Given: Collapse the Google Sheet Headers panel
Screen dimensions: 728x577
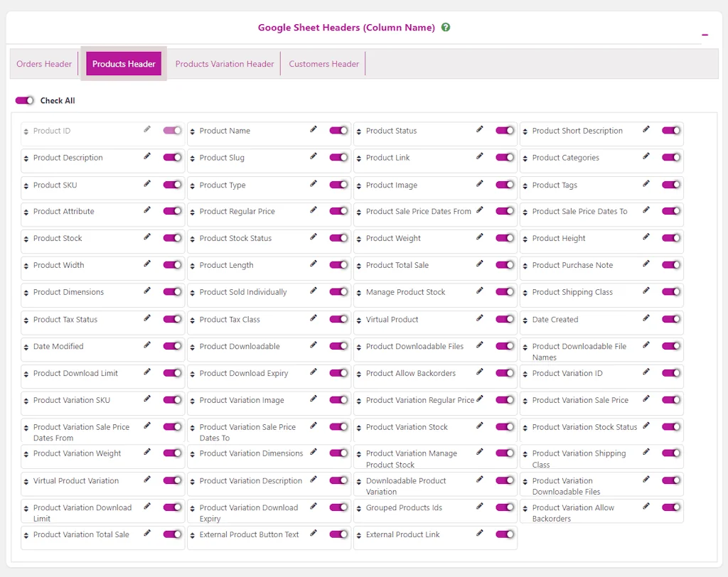Looking at the screenshot, I should pos(705,33).
